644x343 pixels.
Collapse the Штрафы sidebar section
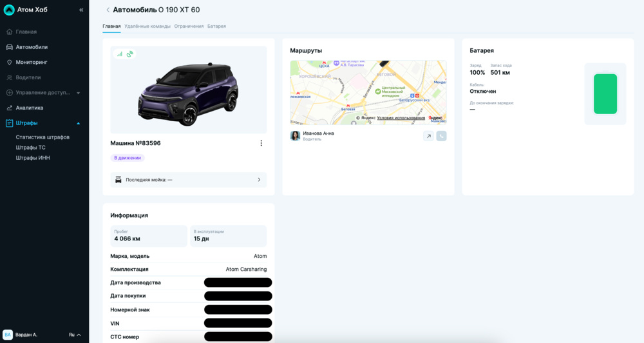(79, 123)
